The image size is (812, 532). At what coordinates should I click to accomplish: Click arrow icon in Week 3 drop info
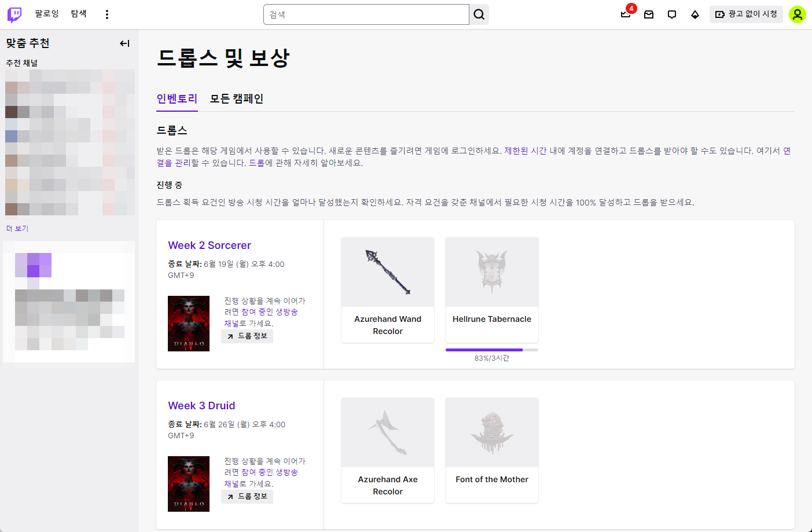pyautogui.click(x=230, y=497)
